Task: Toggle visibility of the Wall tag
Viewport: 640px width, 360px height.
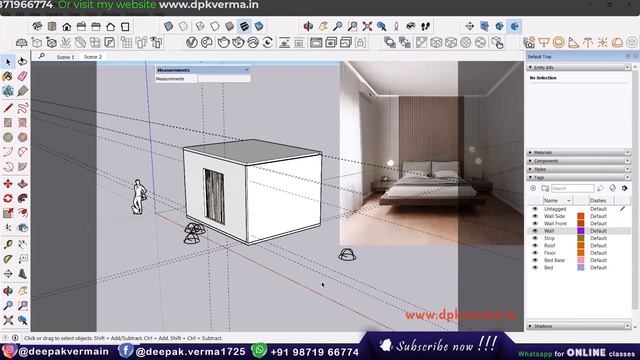Action: [535, 231]
